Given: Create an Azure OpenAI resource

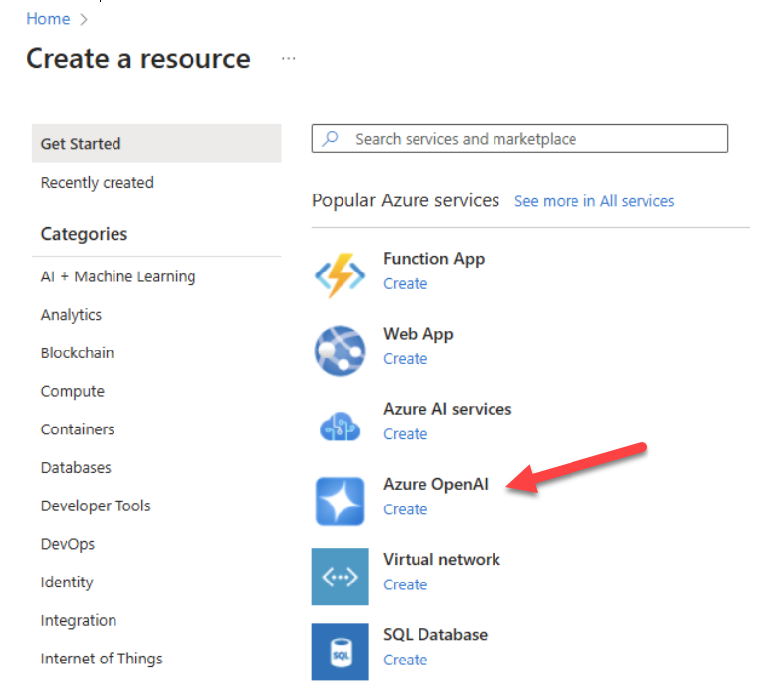Looking at the screenshot, I should (x=405, y=509).
